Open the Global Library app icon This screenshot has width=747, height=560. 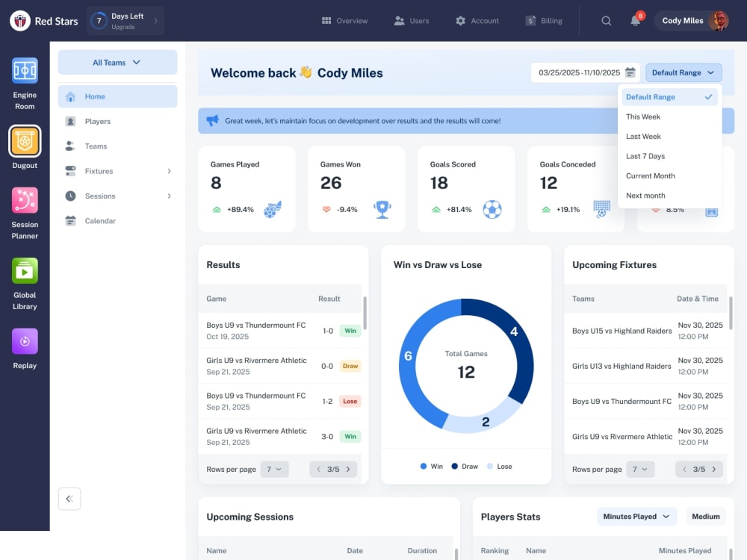(x=25, y=270)
